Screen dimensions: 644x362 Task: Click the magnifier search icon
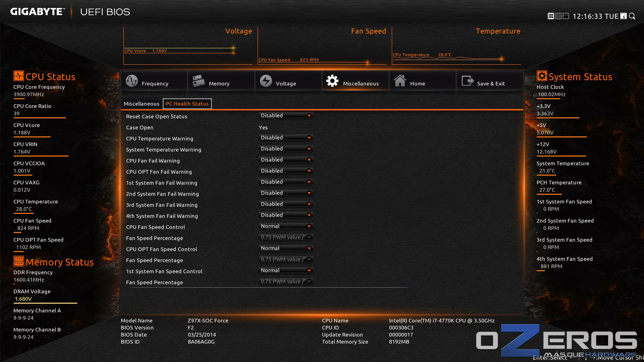coord(632,16)
